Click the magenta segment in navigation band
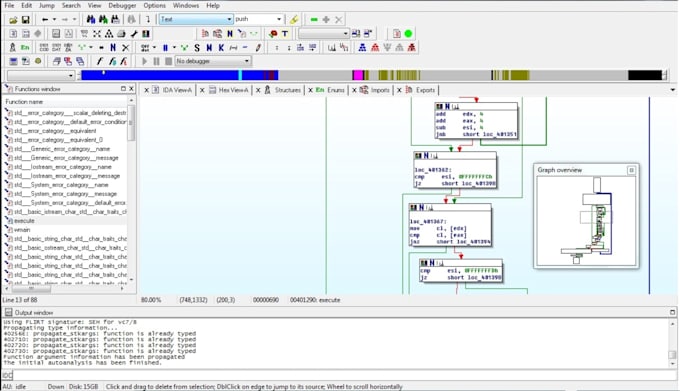Screen dimensions: 680x391 pos(358,75)
